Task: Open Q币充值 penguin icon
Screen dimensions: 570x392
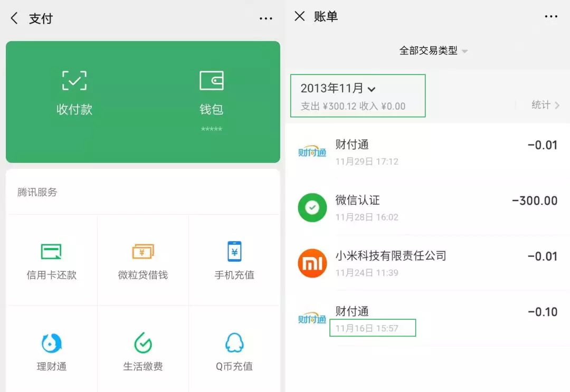Action: click(234, 344)
